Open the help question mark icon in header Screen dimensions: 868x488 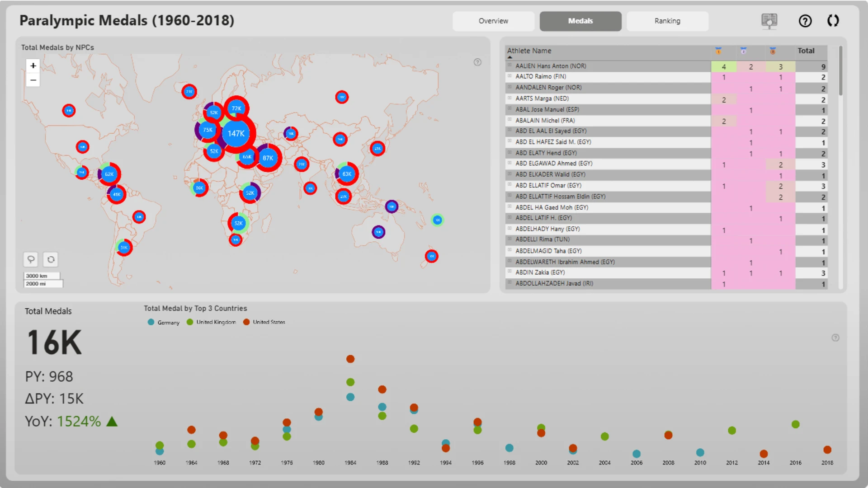click(x=805, y=21)
